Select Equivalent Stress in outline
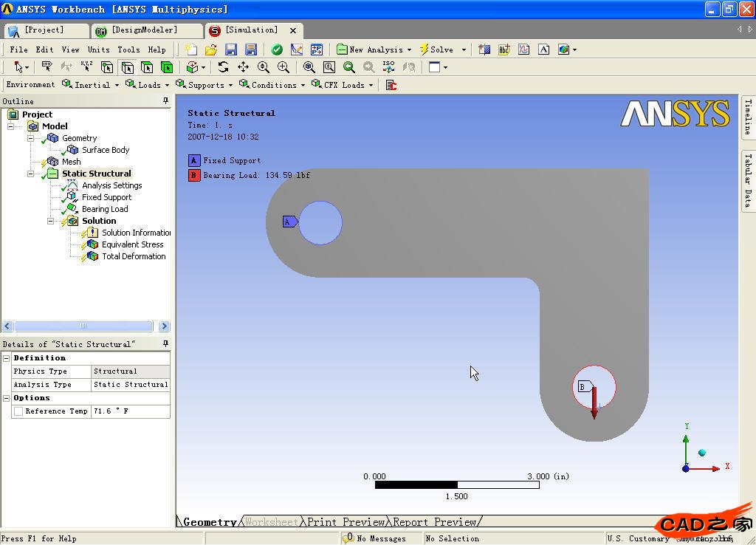This screenshot has height=545, width=756. [133, 244]
